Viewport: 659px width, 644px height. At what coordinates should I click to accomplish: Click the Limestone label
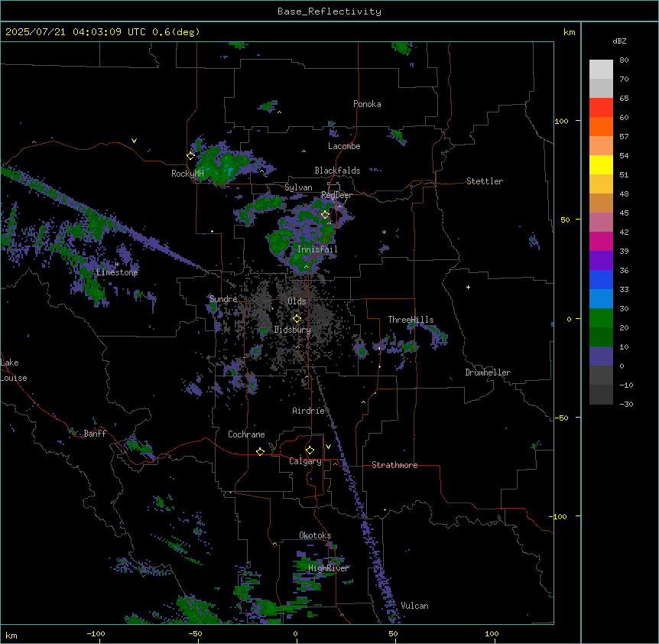click(x=117, y=272)
